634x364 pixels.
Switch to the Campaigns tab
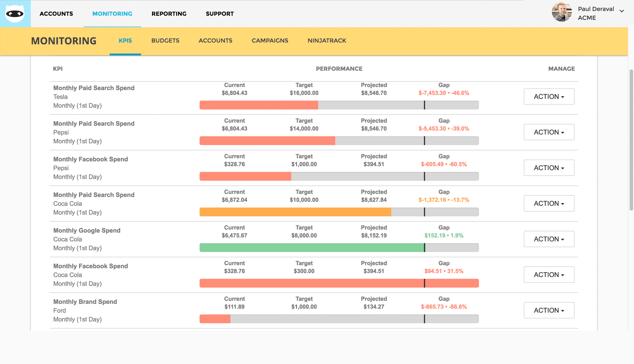(270, 41)
